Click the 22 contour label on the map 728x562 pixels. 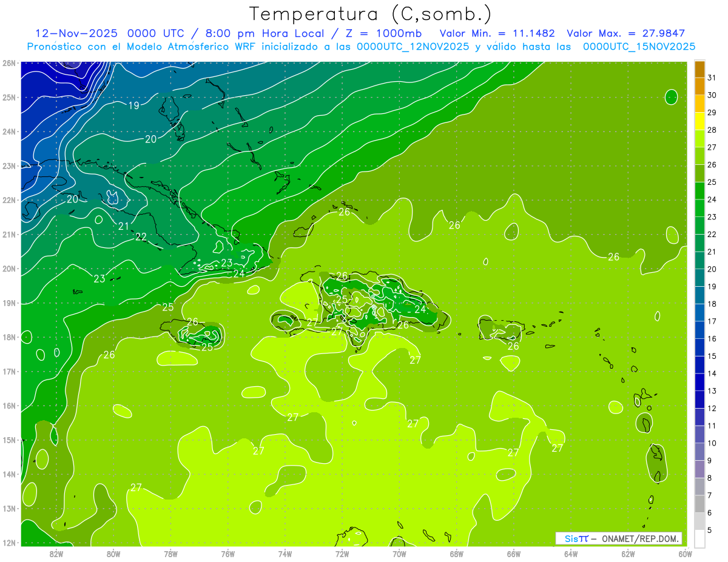click(141, 237)
